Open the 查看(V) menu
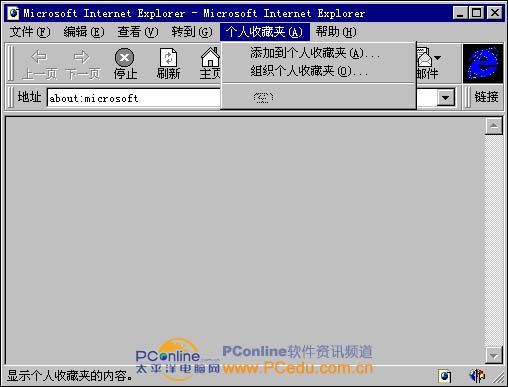This screenshot has width=508, height=387. [138, 32]
